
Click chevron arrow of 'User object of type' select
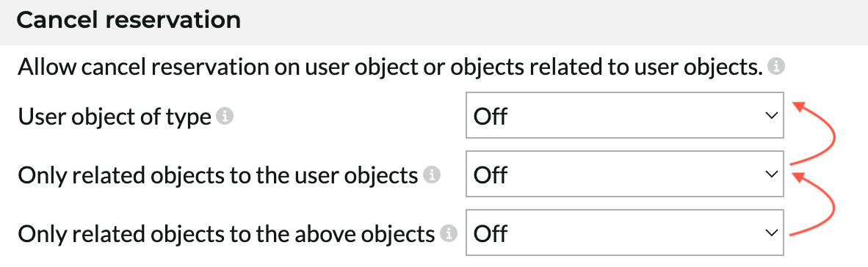pyautogui.click(x=770, y=116)
